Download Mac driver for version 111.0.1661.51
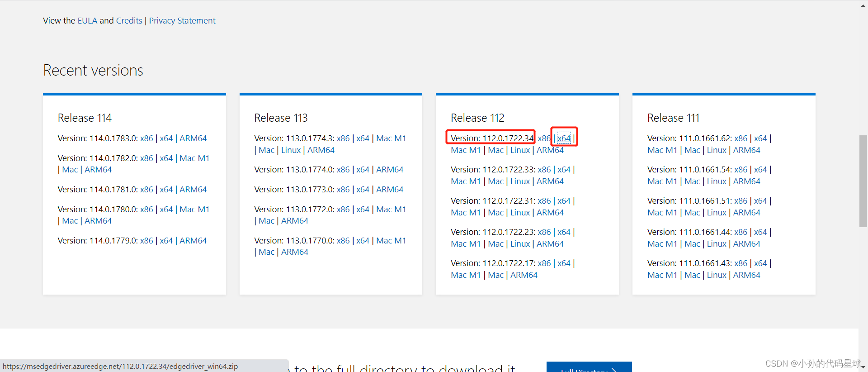Image resolution: width=868 pixels, height=372 pixels. click(692, 213)
